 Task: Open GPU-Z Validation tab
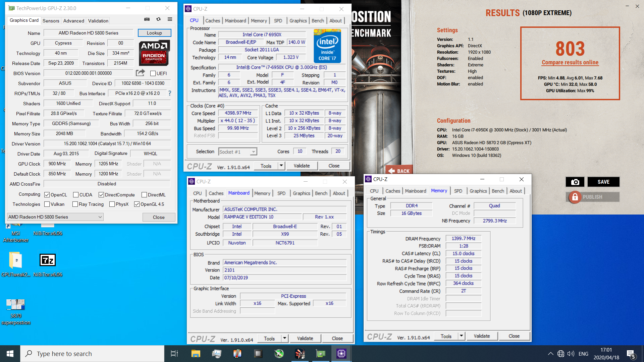tap(98, 21)
